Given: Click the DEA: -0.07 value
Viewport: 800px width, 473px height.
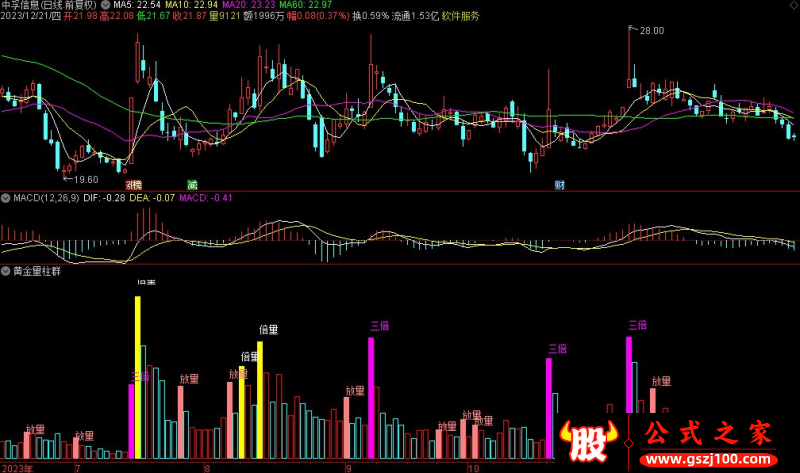Looking at the screenshot, I should click(152, 198).
